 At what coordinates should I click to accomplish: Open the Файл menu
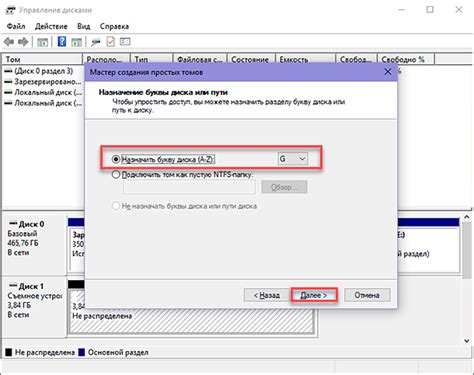pyautogui.click(x=16, y=26)
